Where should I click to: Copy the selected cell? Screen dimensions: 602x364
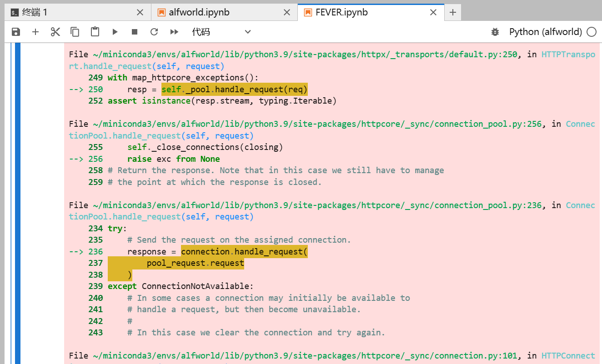pyautogui.click(x=75, y=32)
